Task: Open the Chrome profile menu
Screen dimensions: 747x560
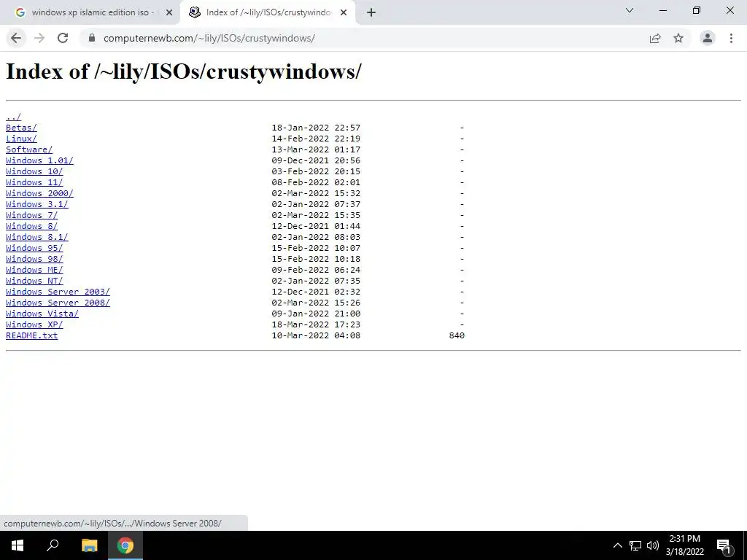Action: tap(708, 38)
